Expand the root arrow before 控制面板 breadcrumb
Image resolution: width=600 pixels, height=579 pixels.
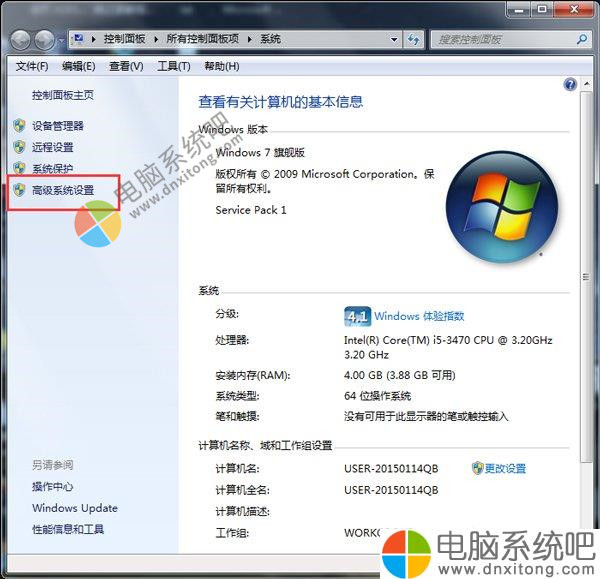(x=93, y=39)
